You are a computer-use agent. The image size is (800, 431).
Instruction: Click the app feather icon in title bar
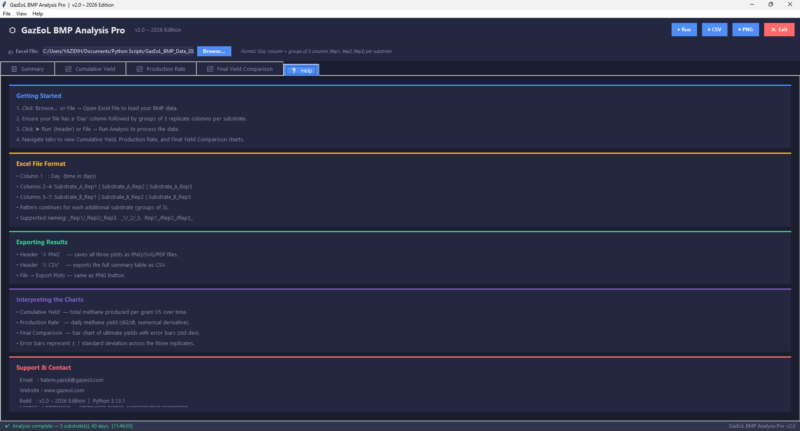point(5,4)
